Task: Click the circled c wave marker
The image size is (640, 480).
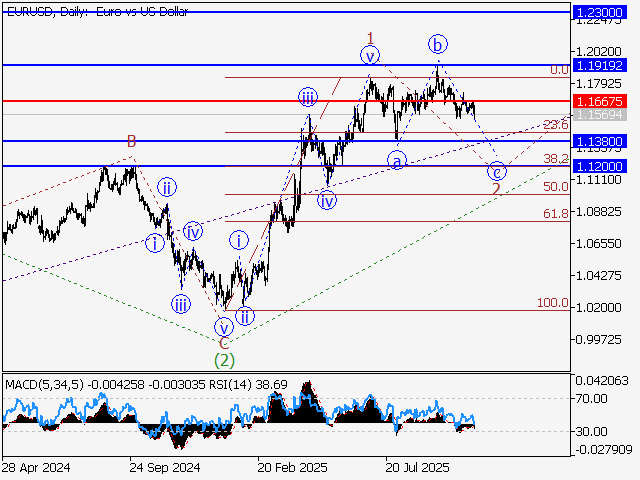Action: pos(497,171)
